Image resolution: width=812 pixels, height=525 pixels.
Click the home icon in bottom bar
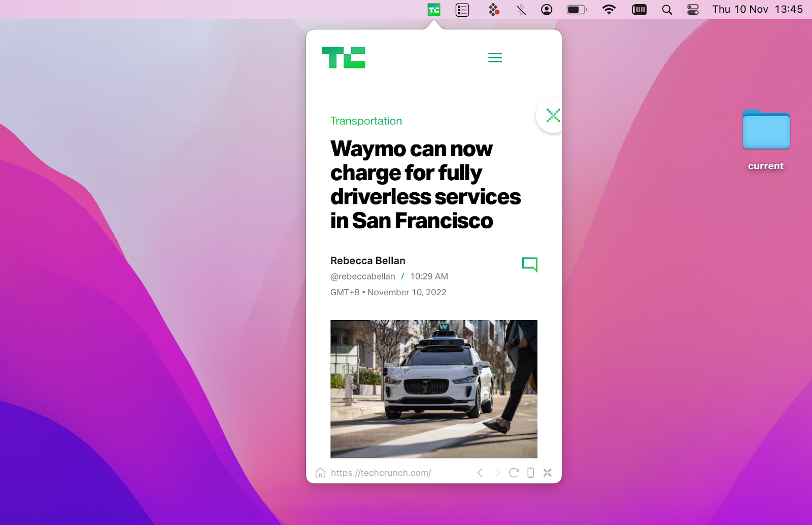[320, 473]
